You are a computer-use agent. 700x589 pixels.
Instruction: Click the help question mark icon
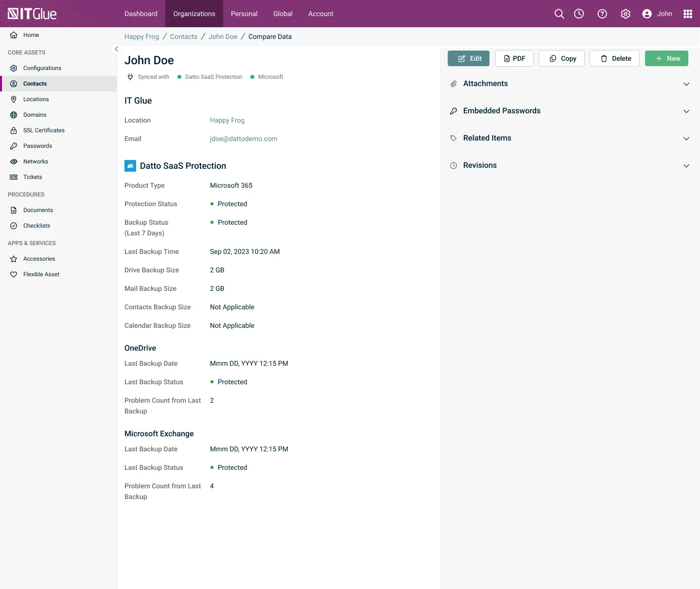602,14
